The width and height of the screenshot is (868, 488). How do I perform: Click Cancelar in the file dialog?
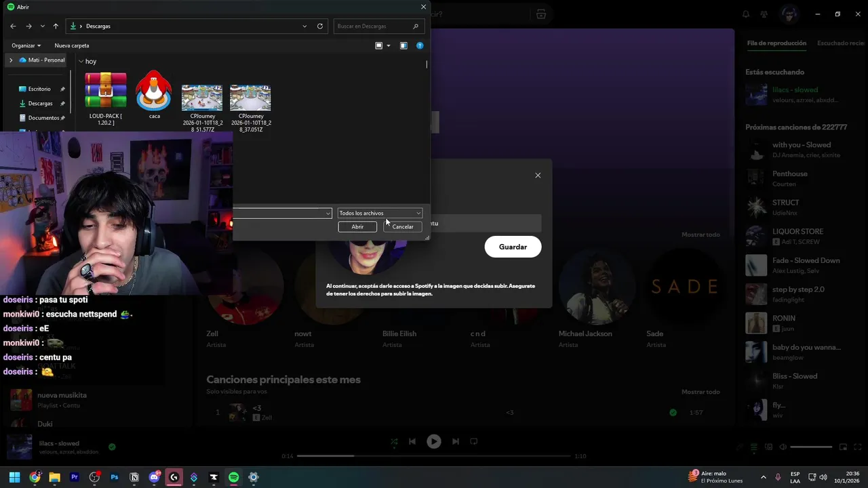(402, 226)
